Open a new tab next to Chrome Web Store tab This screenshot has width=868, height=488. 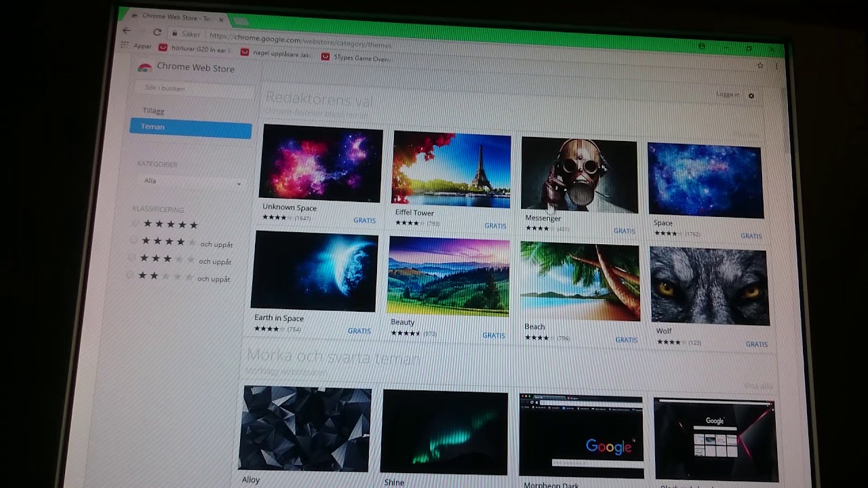239,21
